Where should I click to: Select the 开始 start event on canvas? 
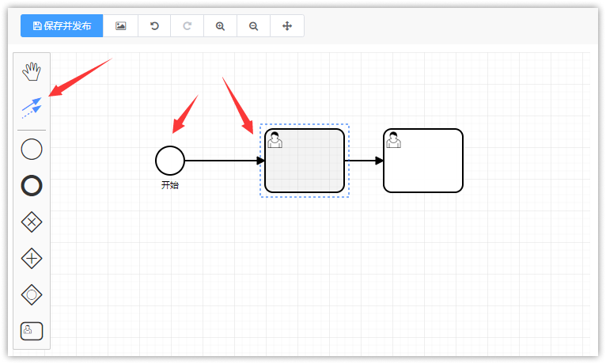pyautogui.click(x=170, y=161)
